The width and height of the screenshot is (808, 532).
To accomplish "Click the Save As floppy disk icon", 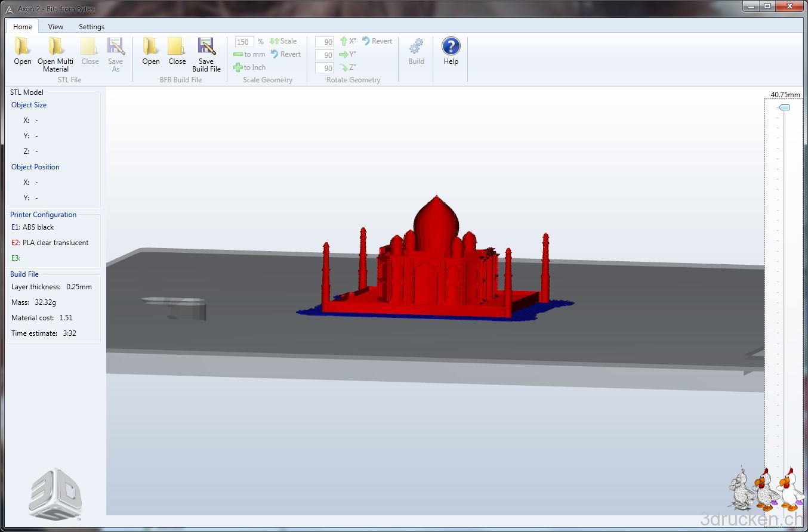I will (x=116, y=47).
